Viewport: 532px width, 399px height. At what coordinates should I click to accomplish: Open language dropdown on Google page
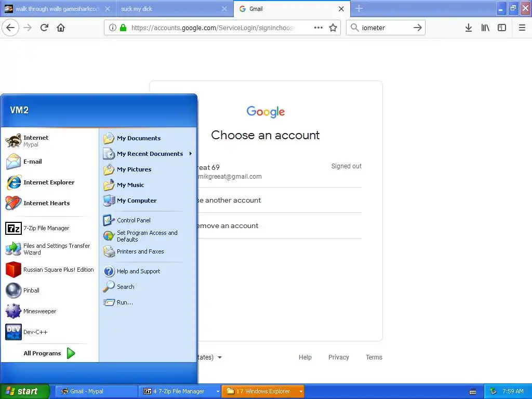point(210,357)
